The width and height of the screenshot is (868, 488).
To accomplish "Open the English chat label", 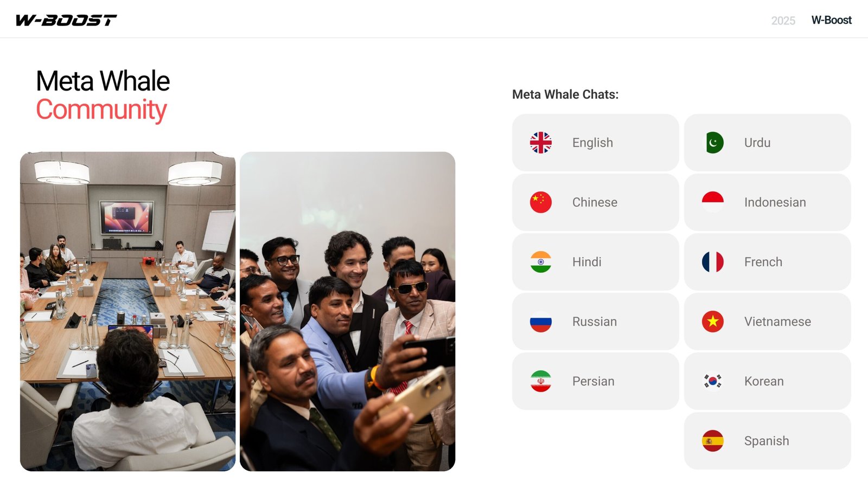I will pos(592,143).
